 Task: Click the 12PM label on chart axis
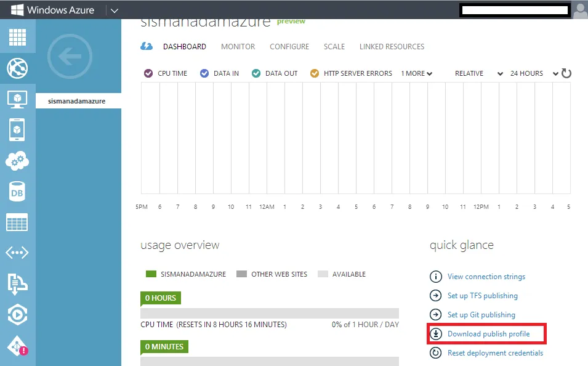tap(481, 207)
